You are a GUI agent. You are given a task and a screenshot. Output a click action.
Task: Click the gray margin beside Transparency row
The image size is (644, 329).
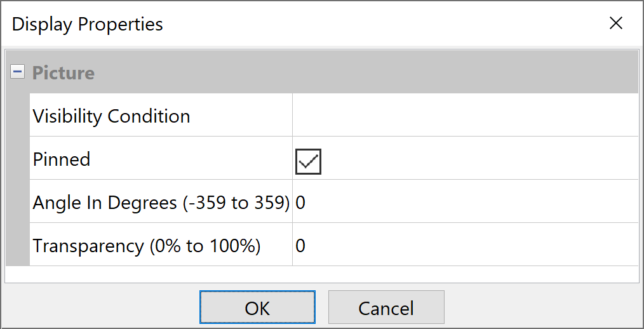(18, 246)
